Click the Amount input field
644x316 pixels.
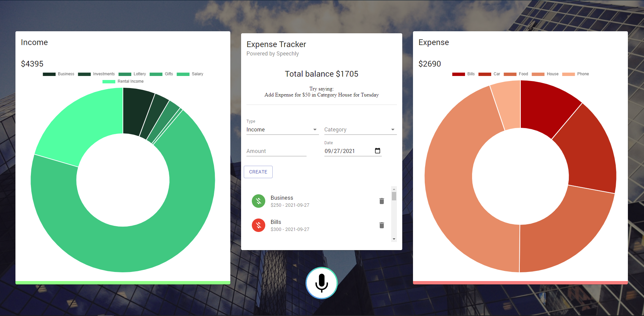click(276, 151)
